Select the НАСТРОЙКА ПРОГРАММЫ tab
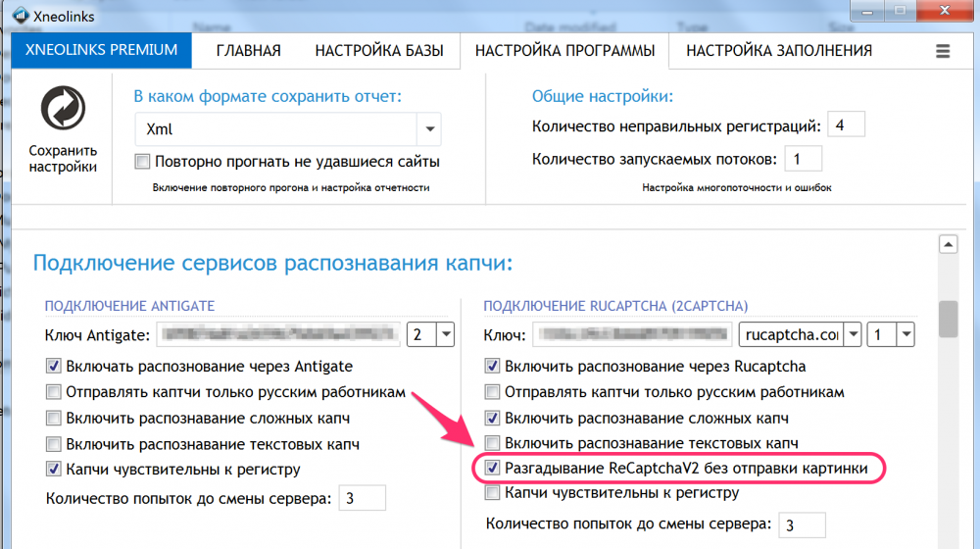 [x=564, y=51]
